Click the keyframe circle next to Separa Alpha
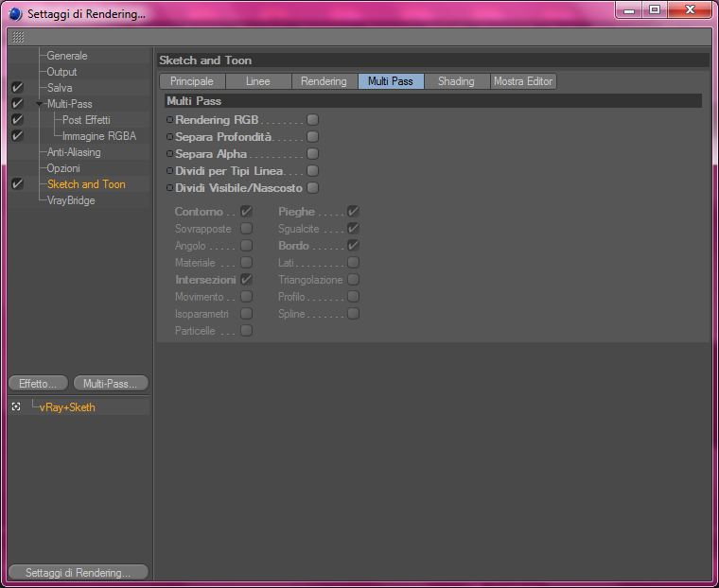719x588 pixels. (169, 154)
